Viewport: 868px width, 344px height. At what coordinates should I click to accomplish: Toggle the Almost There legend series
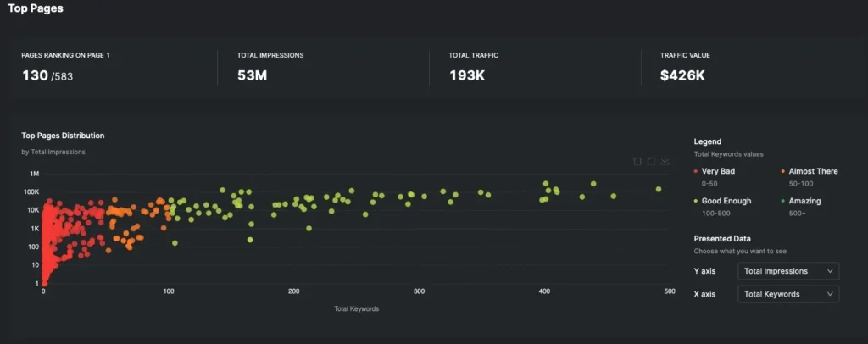812,171
